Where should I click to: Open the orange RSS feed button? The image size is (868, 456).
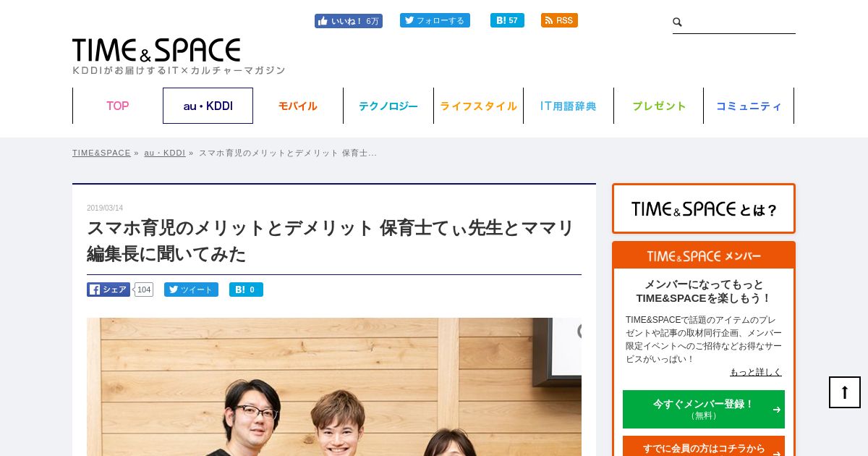click(559, 20)
